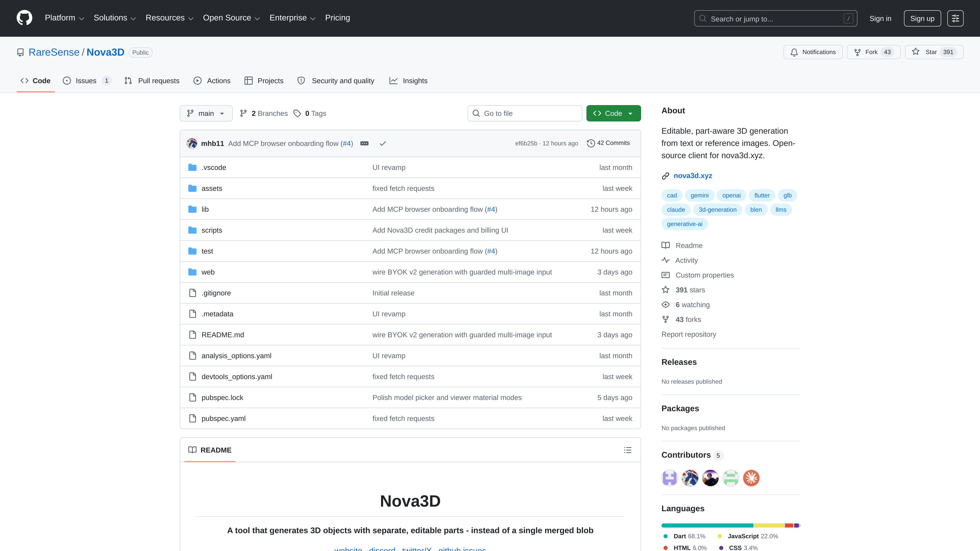The height and width of the screenshot is (551, 980).
Task: Click mhb11's avatar in the commit row
Action: tap(192, 143)
